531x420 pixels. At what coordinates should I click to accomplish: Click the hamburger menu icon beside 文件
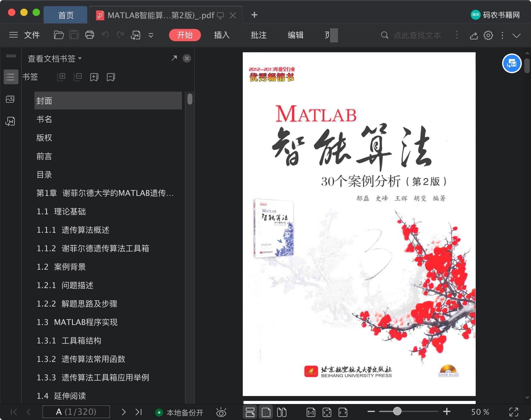(x=14, y=35)
